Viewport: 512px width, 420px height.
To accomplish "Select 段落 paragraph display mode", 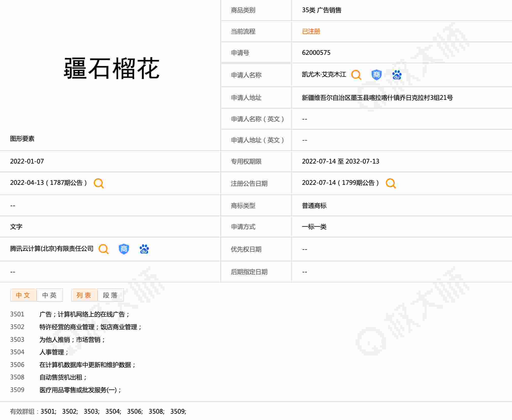I will coord(110,295).
